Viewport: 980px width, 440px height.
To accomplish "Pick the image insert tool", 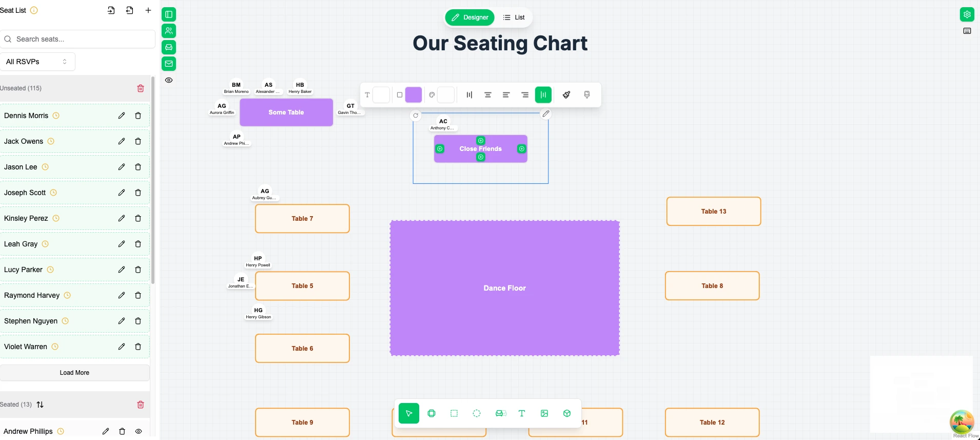I will 544,413.
